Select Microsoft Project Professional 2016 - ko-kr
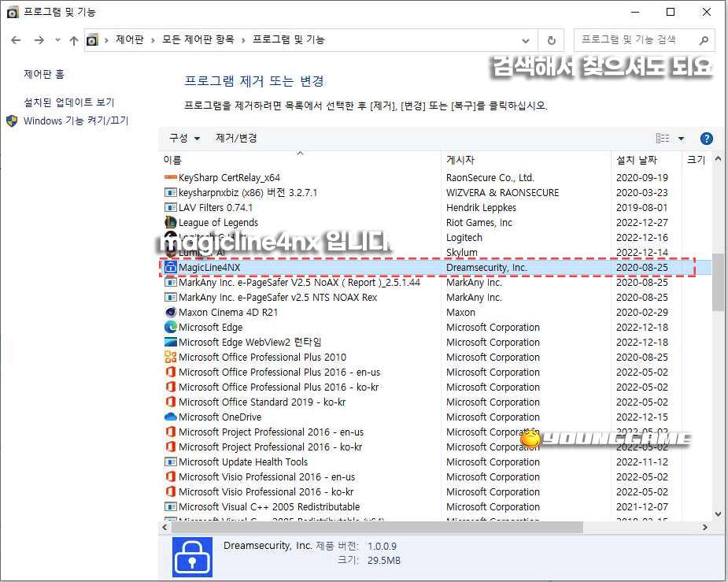This screenshot has width=728, height=582. (x=270, y=447)
